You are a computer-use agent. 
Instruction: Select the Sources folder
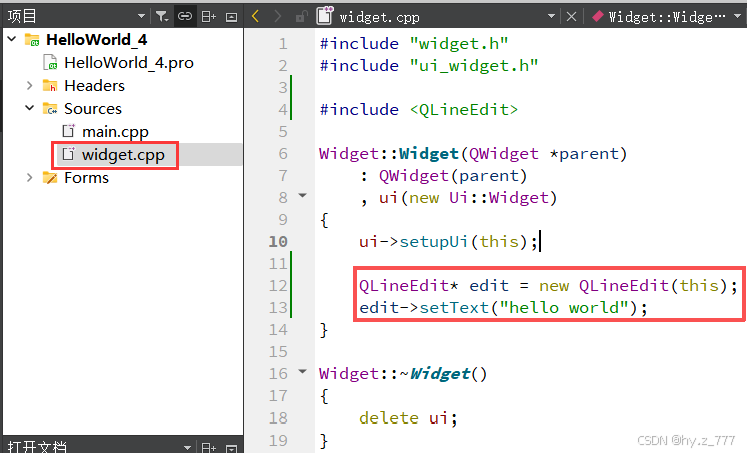93,109
